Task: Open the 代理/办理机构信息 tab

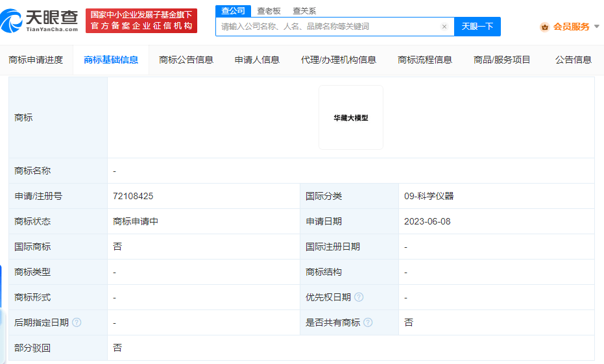Action: tap(338, 60)
